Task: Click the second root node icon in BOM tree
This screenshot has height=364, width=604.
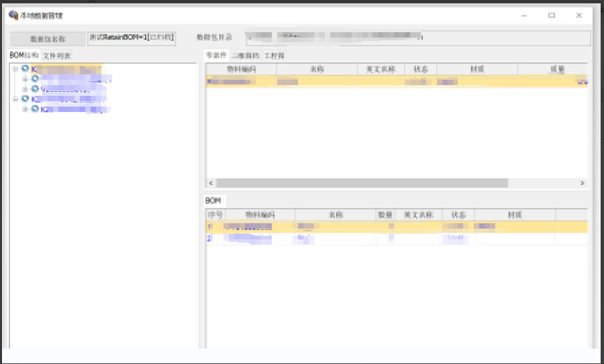Action: (26, 99)
